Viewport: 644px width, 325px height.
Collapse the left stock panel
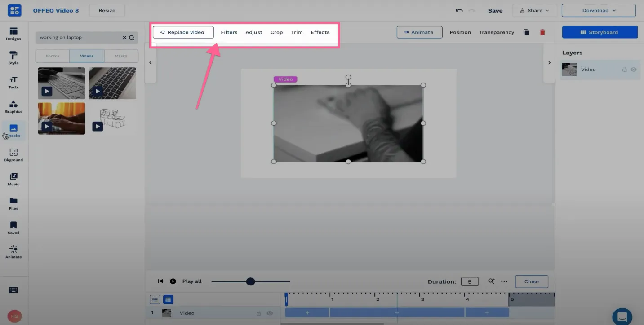[151, 63]
